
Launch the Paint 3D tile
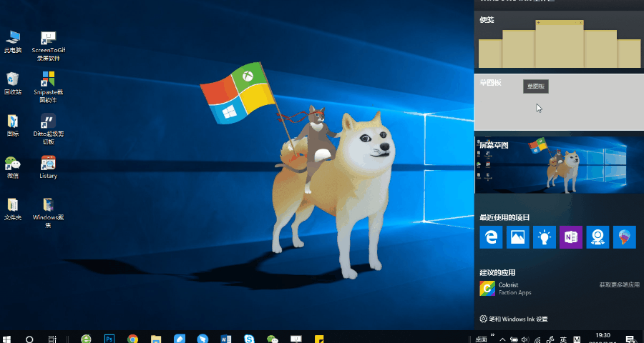tap(624, 237)
